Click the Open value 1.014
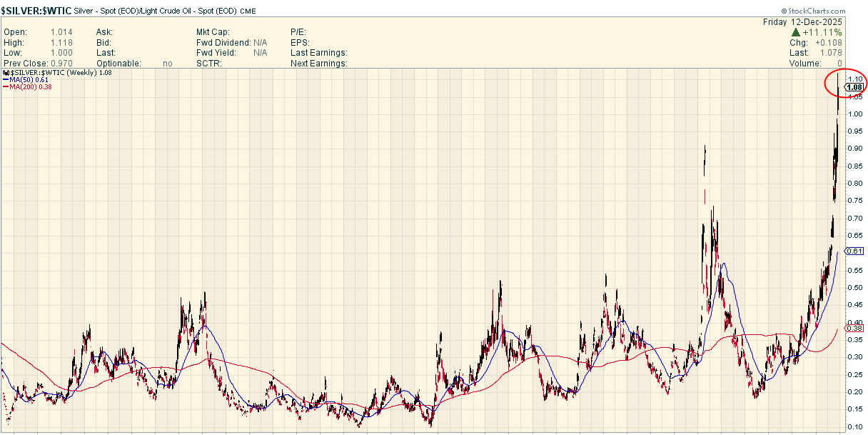Screen dimensions: 868x435 click(61, 32)
